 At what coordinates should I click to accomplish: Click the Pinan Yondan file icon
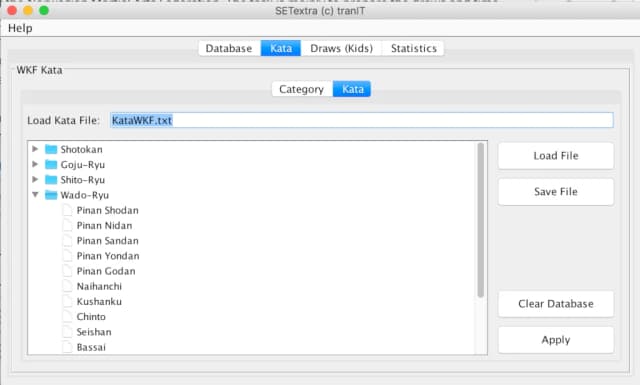67,256
